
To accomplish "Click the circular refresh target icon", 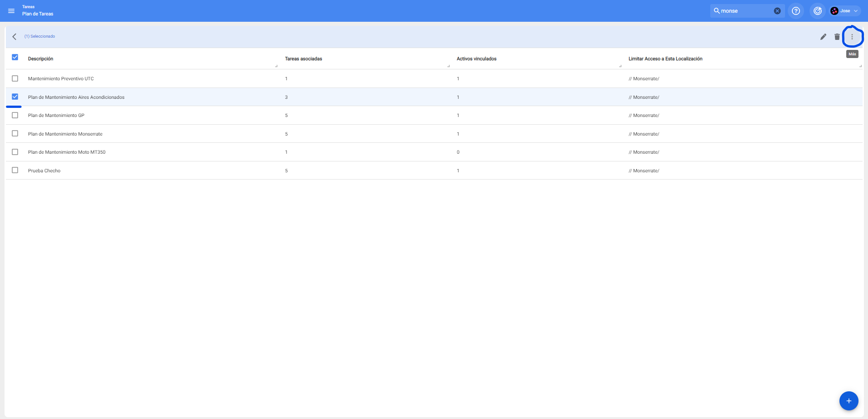I will point(817,11).
